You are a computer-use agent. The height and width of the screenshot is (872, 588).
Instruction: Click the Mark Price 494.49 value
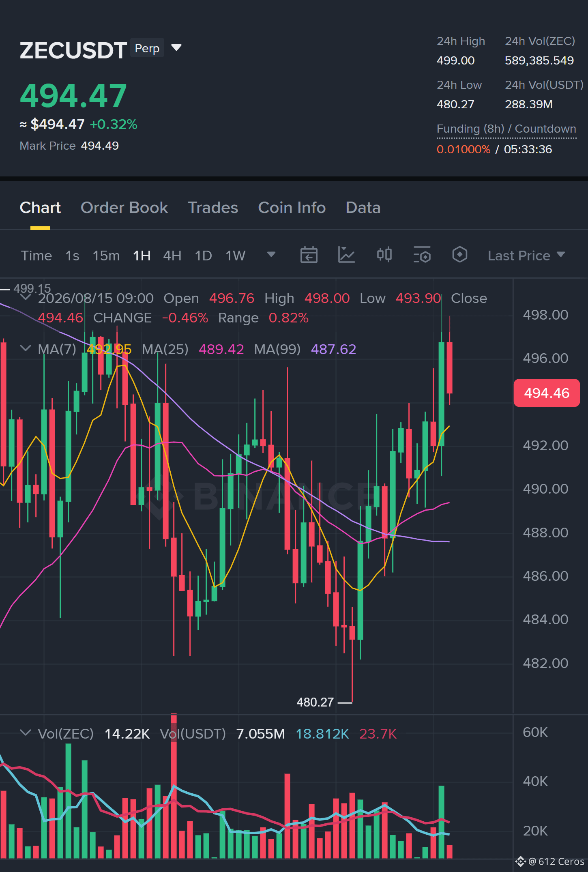(100, 146)
